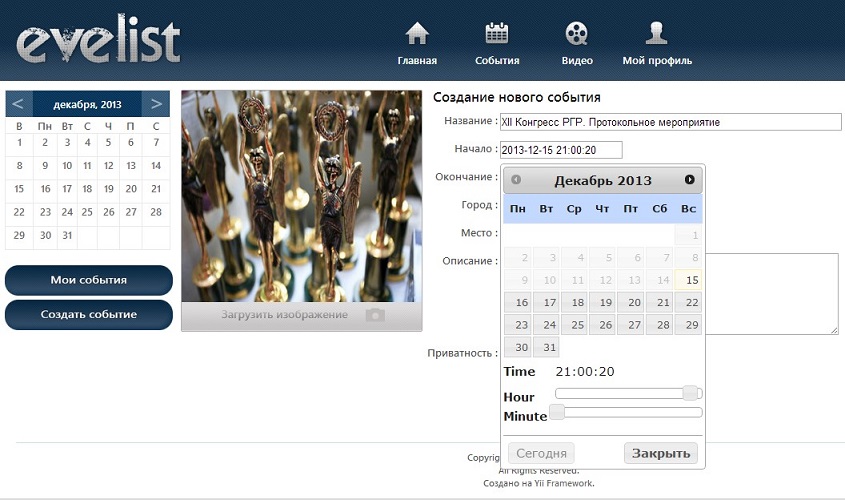
Task: Show previous month in datepicker popup
Action: (516, 179)
